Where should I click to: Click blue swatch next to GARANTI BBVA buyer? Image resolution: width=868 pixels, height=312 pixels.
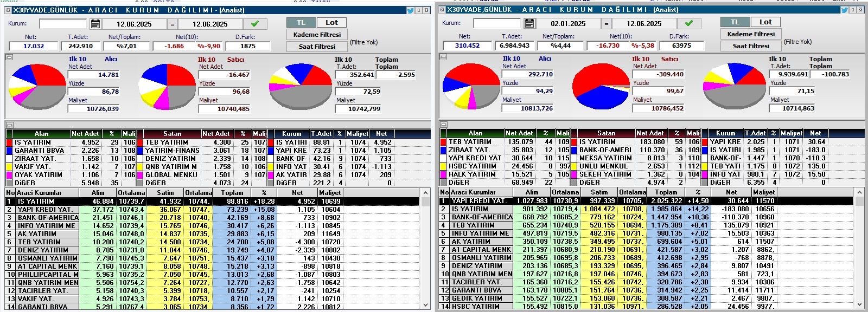[9, 151]
